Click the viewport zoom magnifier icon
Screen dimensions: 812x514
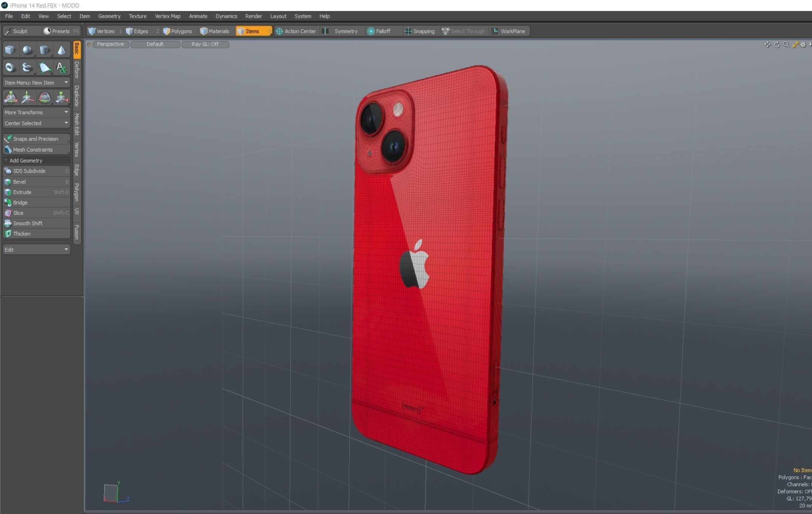tap(786, 45)
